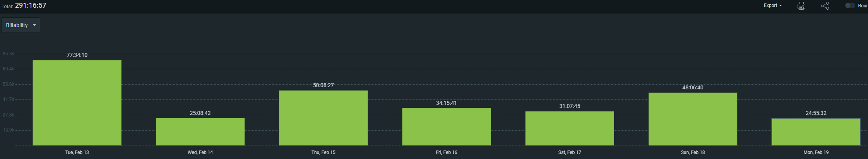
Task: Select the Sat, Feb 17 bar
Action: (569, 128)
